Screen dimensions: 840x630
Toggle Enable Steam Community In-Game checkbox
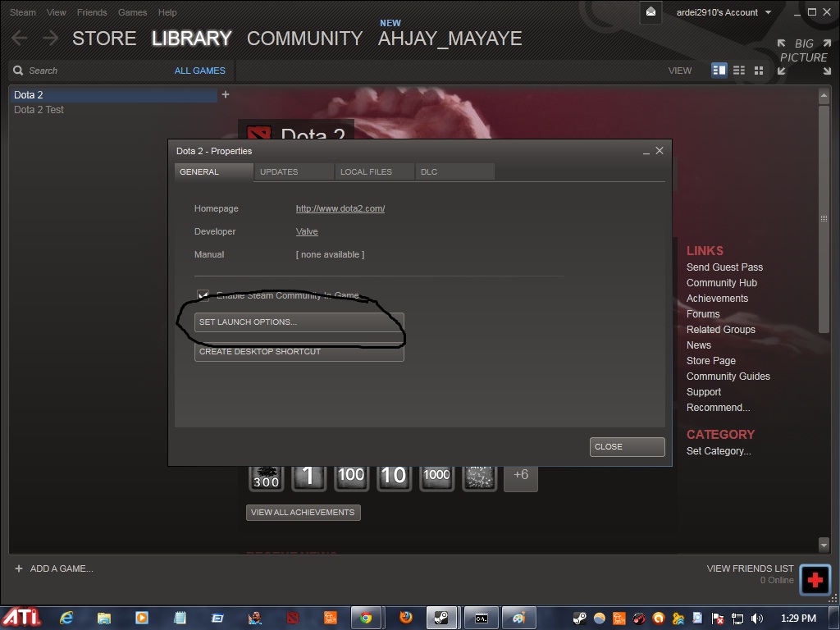(x=203, y=295)
